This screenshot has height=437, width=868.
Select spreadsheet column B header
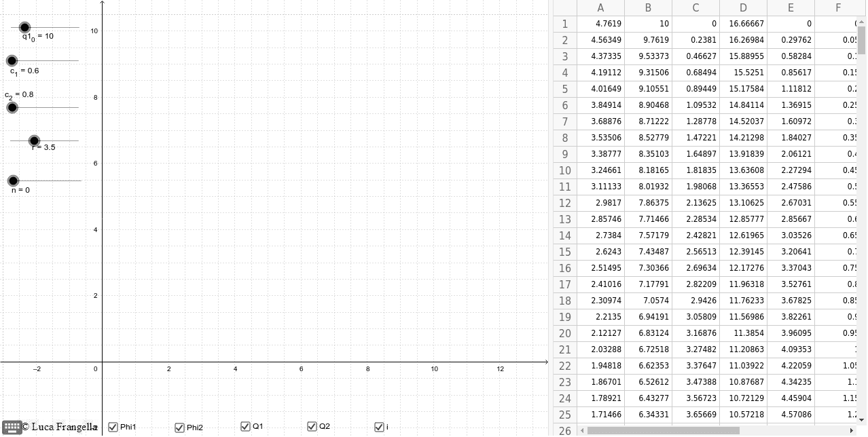[x=648, y=7]
